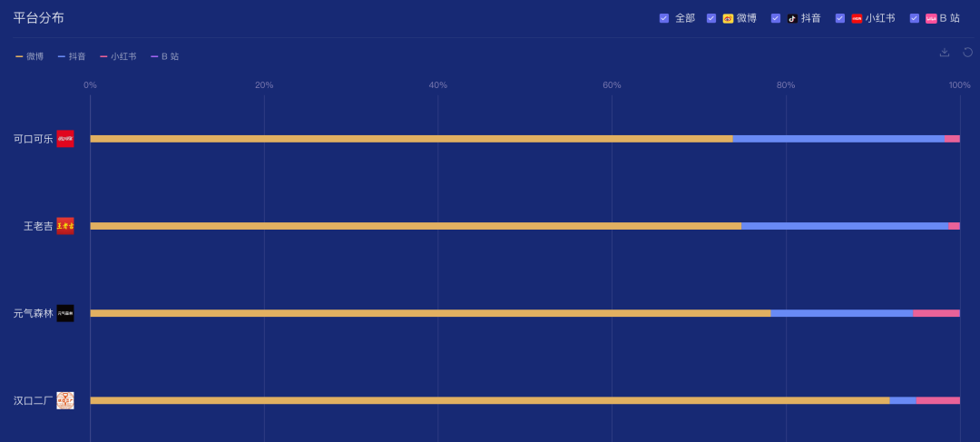Click the 元气森林 brand logo
This screenshot has height=442, width=980.
click(65, 313)
